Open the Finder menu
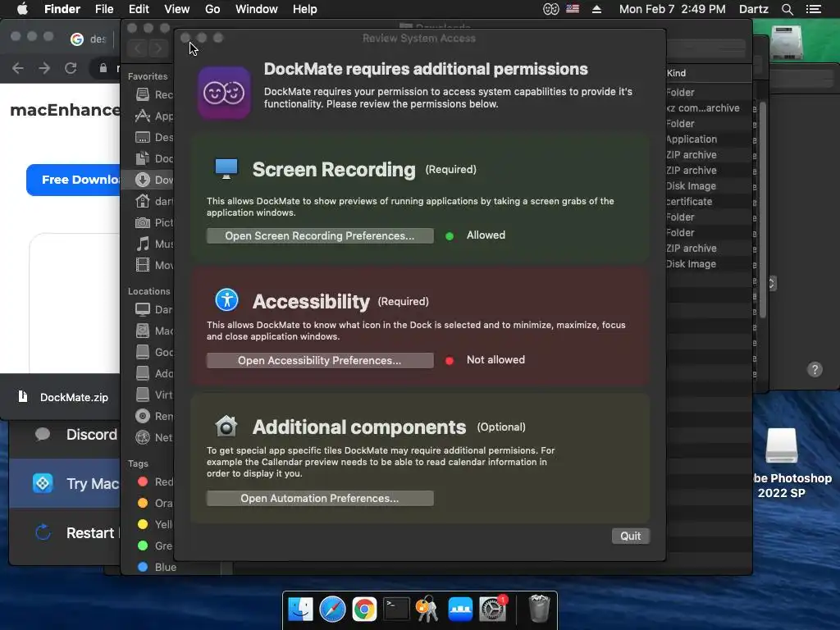Viewport: 840px width, 630px height. coord(62,9)
